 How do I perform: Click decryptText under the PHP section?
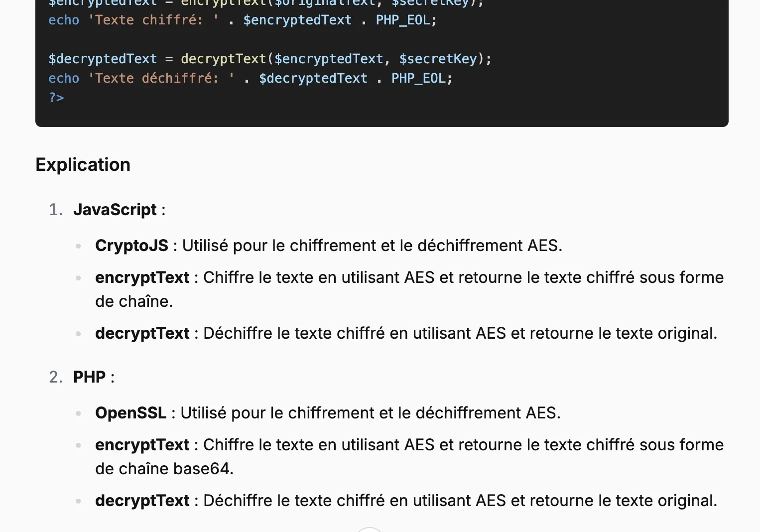[142, 501]
